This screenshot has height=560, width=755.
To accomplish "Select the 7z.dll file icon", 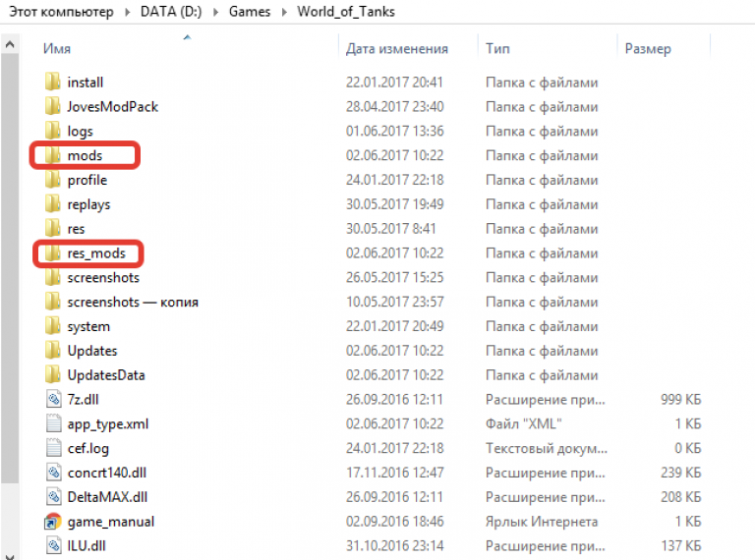I will pyautogui.click(x=53, y=399).
